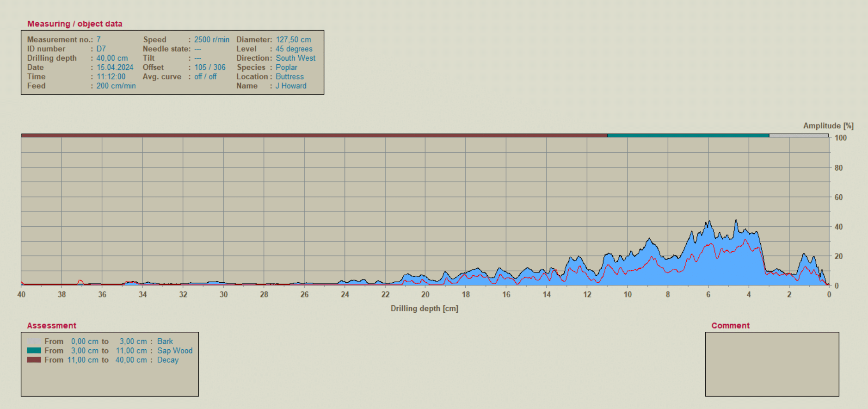Click the teal Sap Wood legend swatch
Screen dimensions: 868x409
(x=34, y=351)
